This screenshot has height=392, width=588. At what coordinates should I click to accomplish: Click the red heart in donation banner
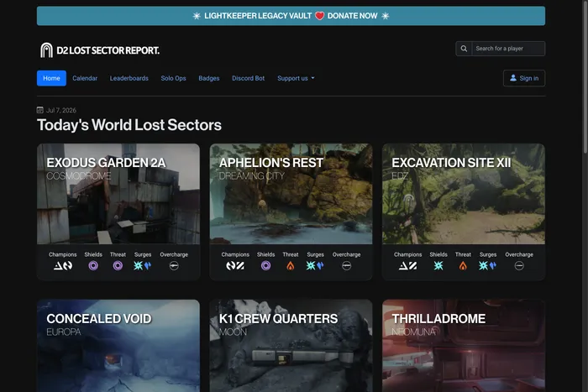(x=319, y=16)
